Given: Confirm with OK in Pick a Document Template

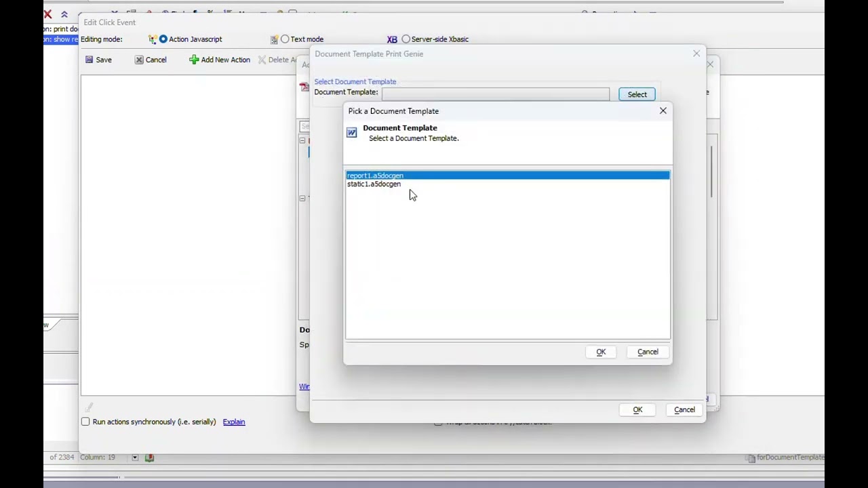Looking at the screenshot, I should click(x=601, y=352).
